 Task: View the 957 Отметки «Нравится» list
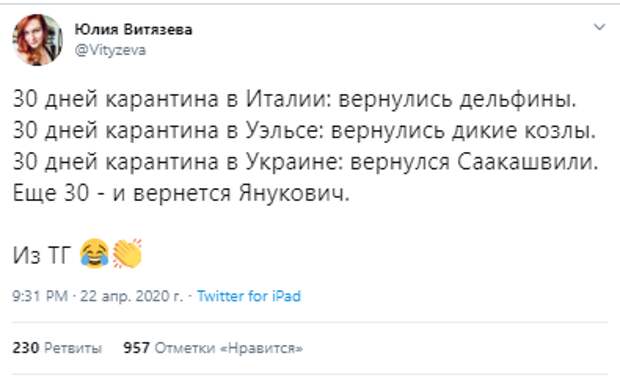point(214,348)
